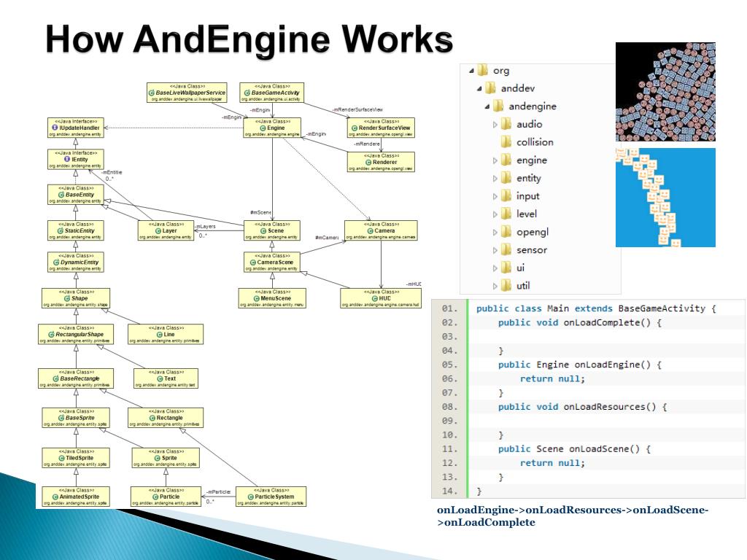Click the input folder icon
747x560 pixels.
pos(506,195)
